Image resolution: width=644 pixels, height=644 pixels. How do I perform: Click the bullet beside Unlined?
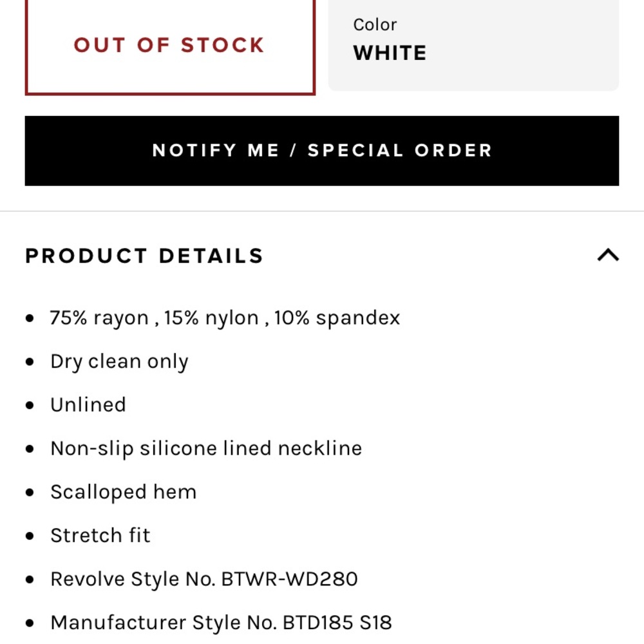click(30, 406)
